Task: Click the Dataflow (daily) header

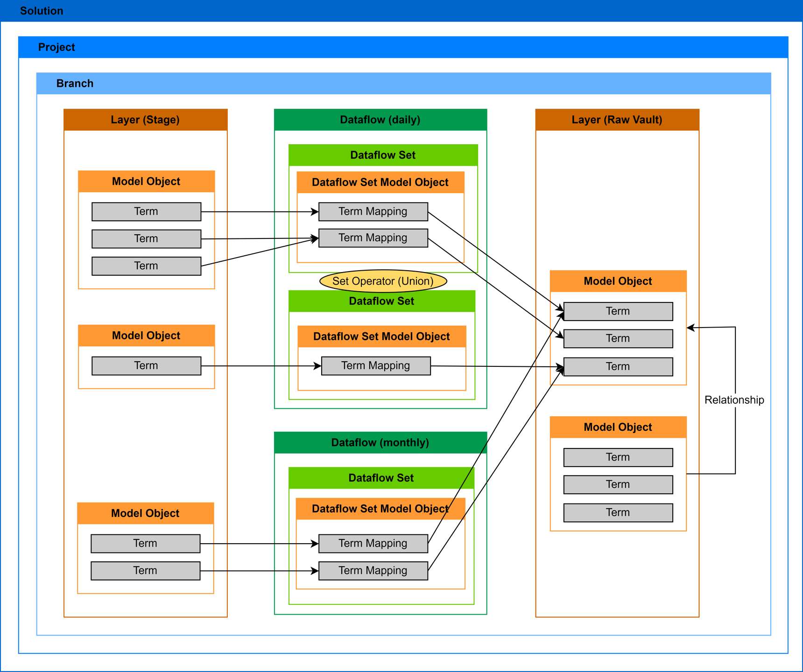Action: pos(380,120)
